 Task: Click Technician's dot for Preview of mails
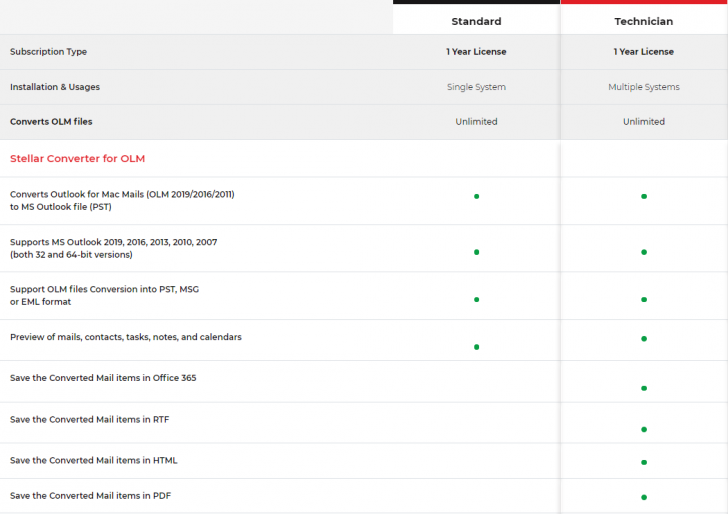tap(644, 338)
